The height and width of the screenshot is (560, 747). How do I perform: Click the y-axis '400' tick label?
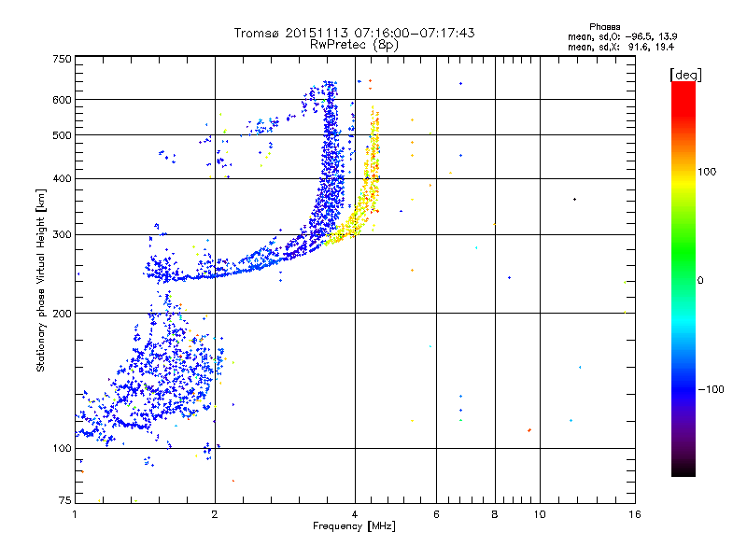coord(62,179)
